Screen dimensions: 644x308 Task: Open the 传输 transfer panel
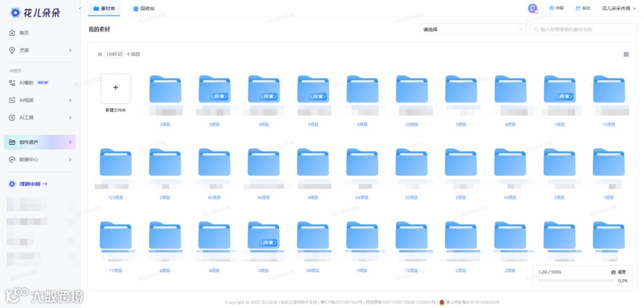click(x=556, y=8)
